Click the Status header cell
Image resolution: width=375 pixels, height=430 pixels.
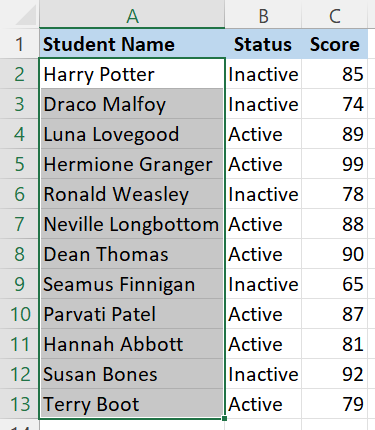pyautogui.click(x=263, y=44)
